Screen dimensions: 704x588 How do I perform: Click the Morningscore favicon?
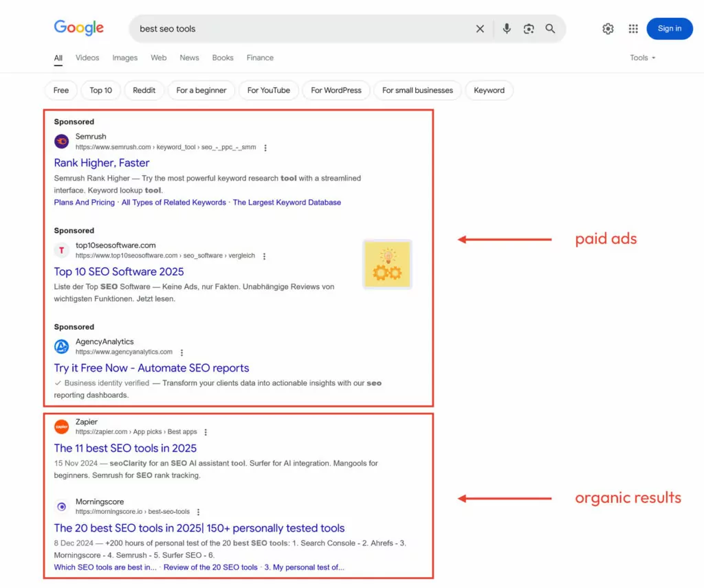click(61, 506)
